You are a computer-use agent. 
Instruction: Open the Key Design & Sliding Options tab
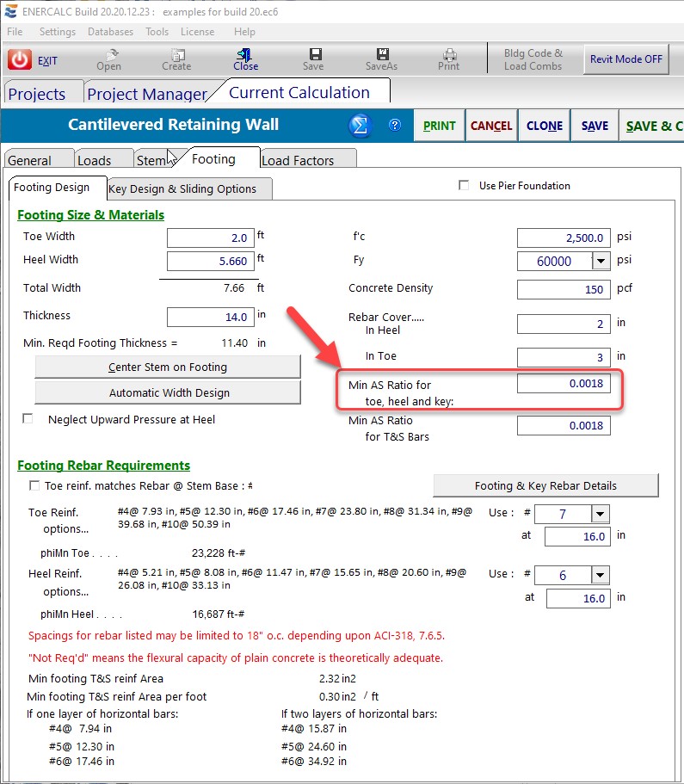[188, 188]
